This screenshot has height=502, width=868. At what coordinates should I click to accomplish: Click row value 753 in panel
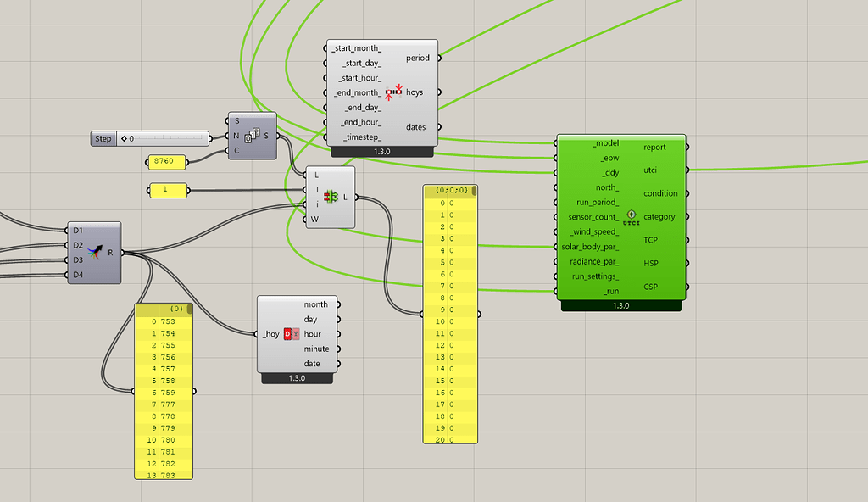click(x=168, y=321)
